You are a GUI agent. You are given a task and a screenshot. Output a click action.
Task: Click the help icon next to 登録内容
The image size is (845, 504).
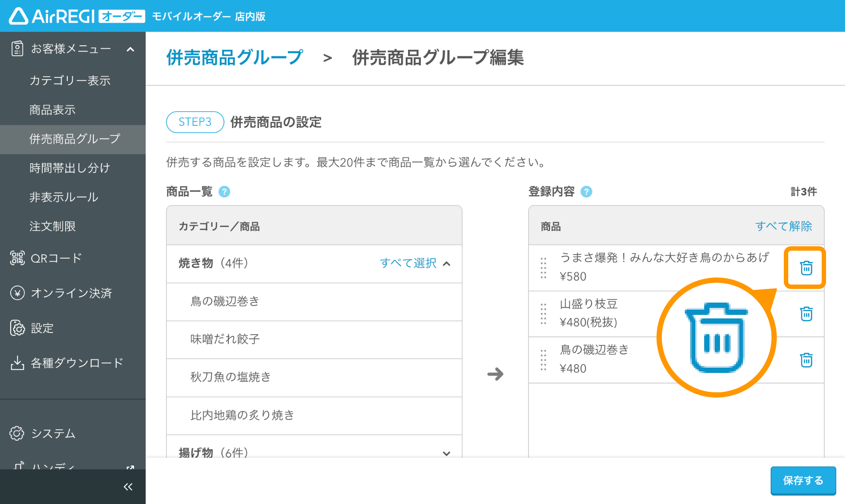click(586, 192)
